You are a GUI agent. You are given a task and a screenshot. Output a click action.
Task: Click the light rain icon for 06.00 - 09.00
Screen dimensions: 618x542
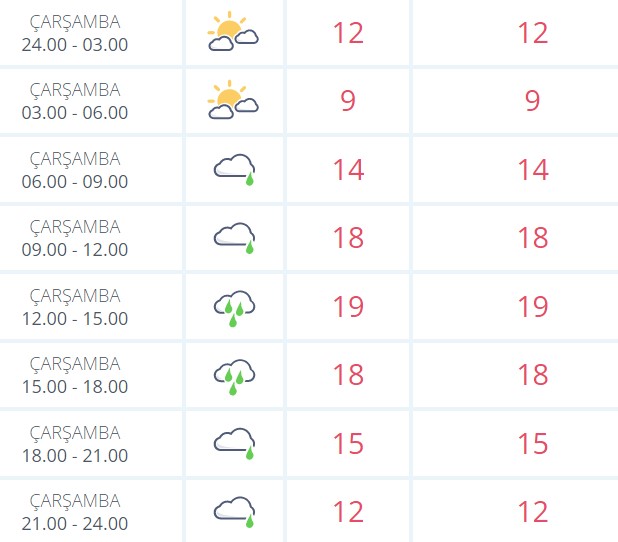click(235, 169)
